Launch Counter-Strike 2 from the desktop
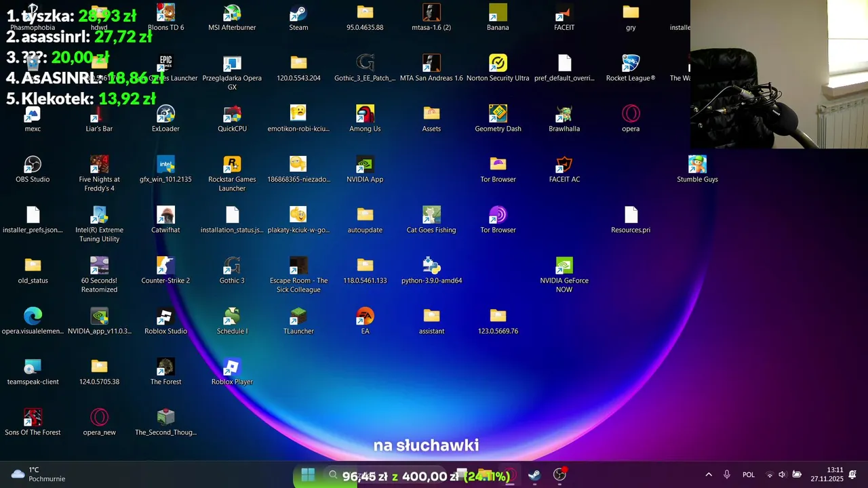868x488 pixels. (165, 270)
